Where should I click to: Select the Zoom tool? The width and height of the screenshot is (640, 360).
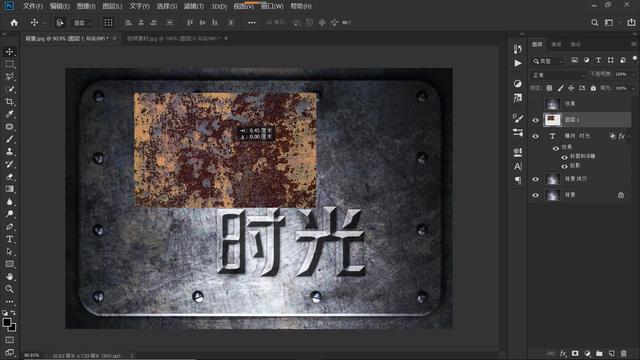(x=9, y=289)
